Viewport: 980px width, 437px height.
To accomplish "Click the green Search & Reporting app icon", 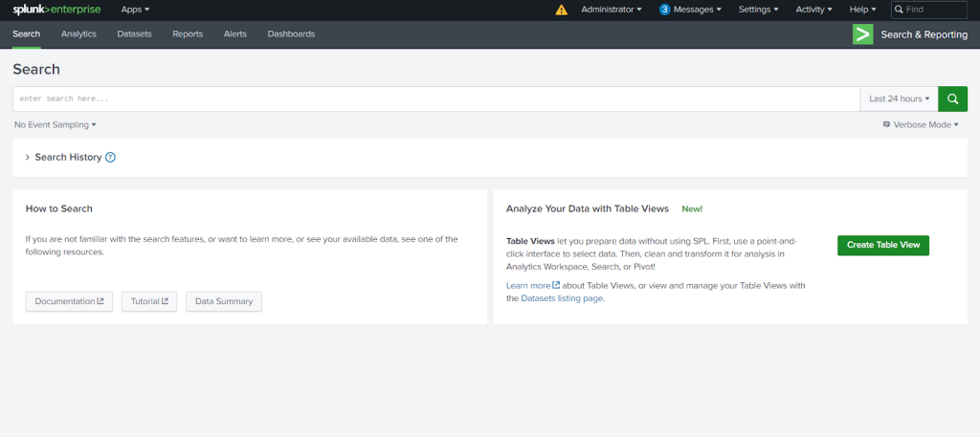I will (x=862, y=34).
